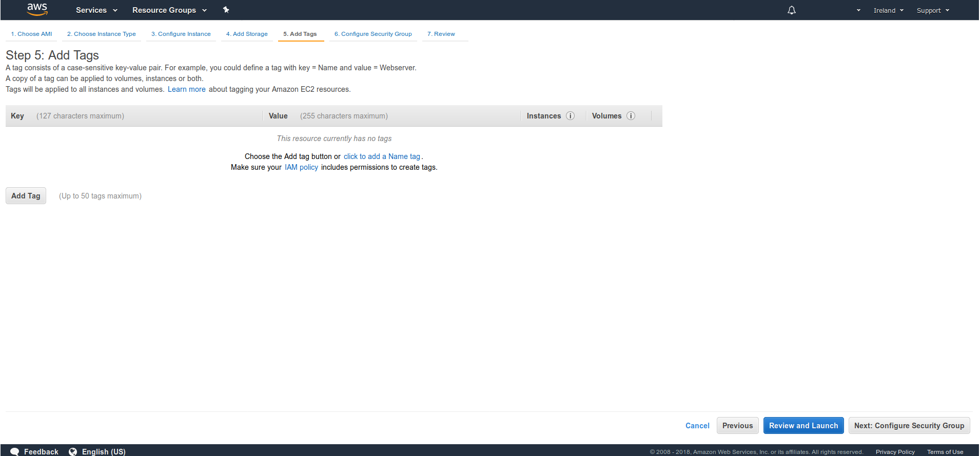Follow the 'click to add a Name tag' link

click(x=382, y=156)
